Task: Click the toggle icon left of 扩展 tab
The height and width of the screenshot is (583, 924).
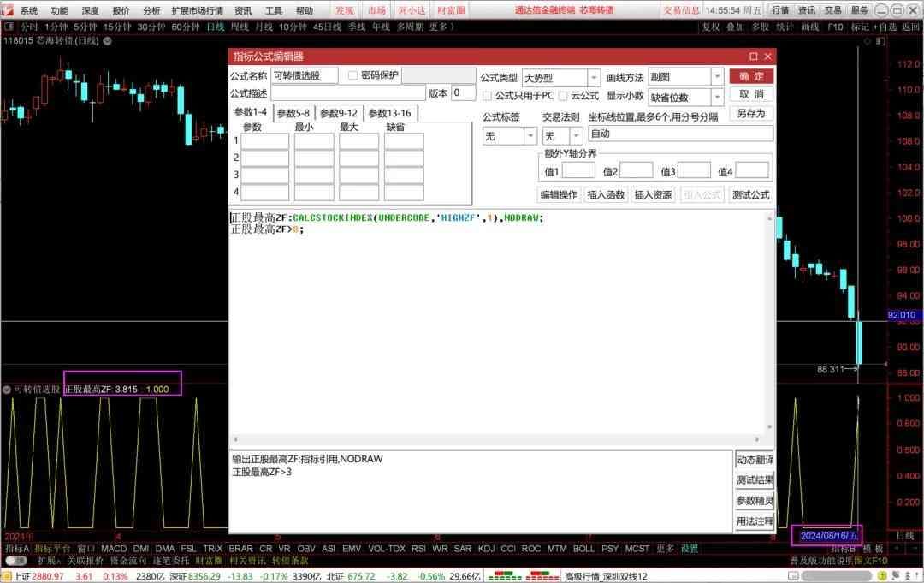Action: click(15, 561)
